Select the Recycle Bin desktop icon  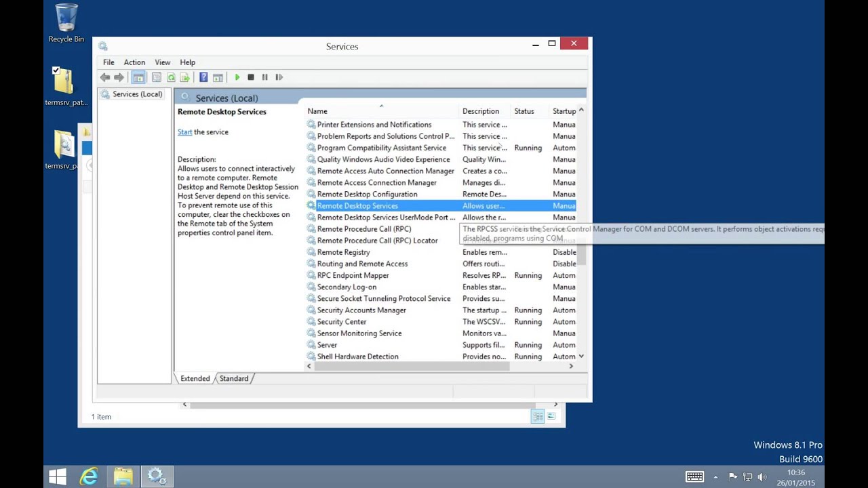(66, 24)
